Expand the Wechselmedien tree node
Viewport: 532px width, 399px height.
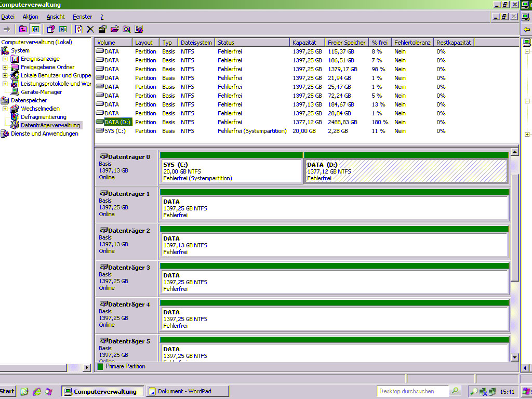pyautogui.click(x=5, y=109)
